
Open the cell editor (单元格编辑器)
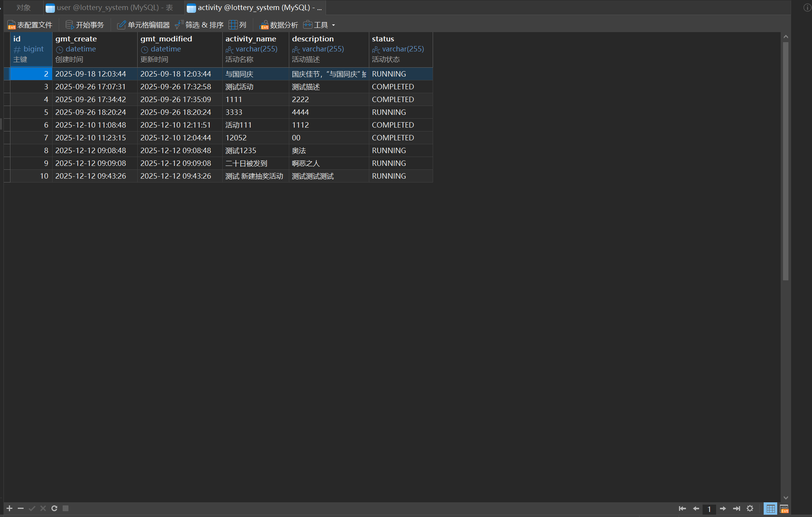[x=143, y=25]
